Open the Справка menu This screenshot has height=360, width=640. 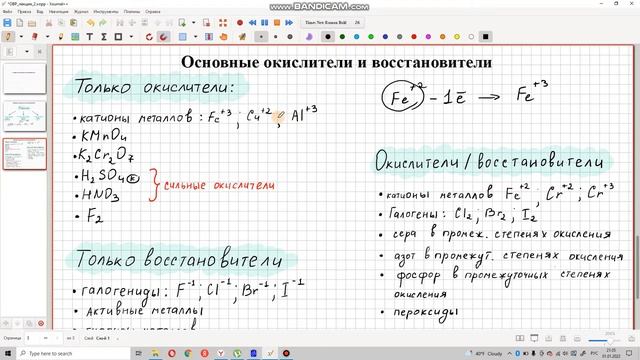(x=153, y=12)
